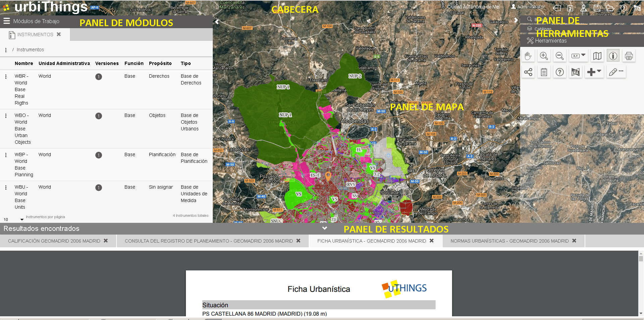Screen dimensions: 644x320
Task: Click the print map tool
Action: 629,56
